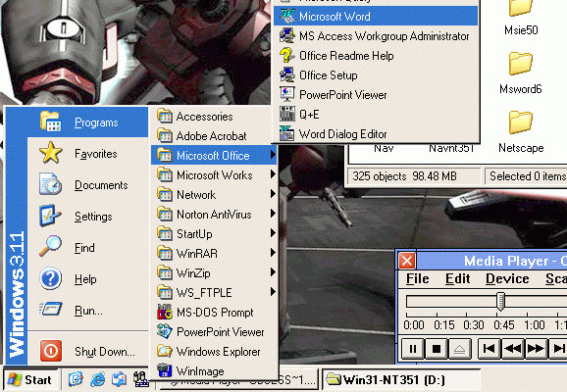Click the PowerPoint Viewer icon in Office submenu
The height and width of the screenshot is (392, 567).
click(287, 94)
